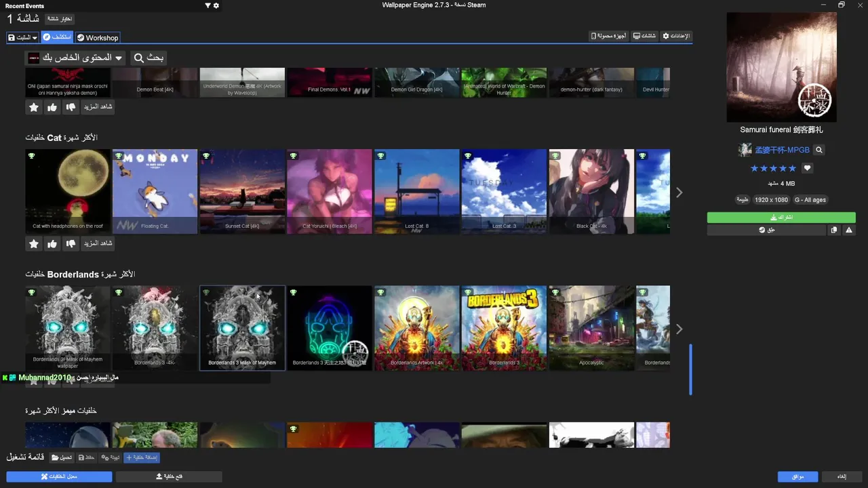Select Borderlands 3 Mask of Mayhem highlighted wallpaper
This screenshot has height=488, width=868.
pyautogui.click(x=242, y=328)
